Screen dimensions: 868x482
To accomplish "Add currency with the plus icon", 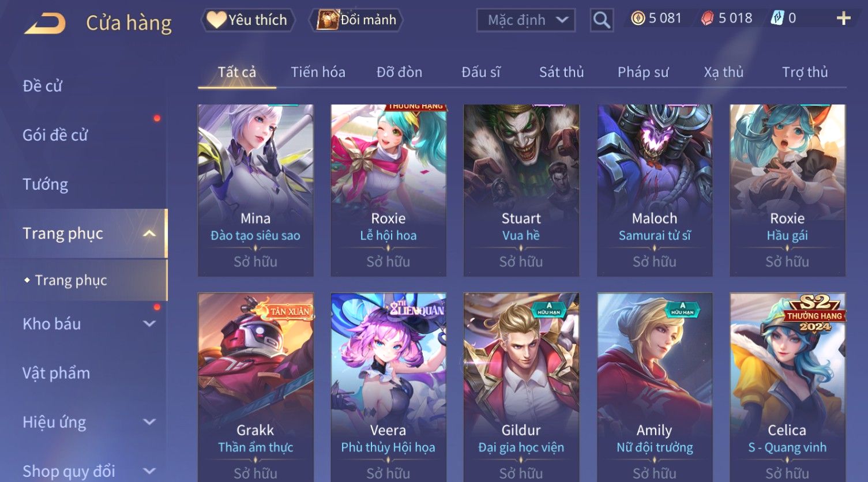I will pos(843,19).
